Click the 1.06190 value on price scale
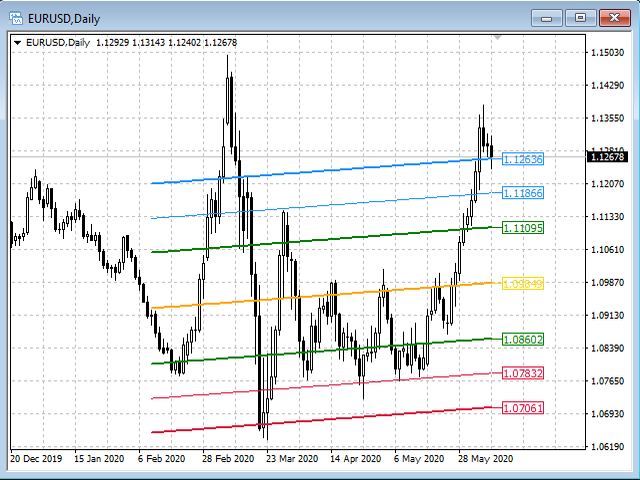 click(607, 446)
